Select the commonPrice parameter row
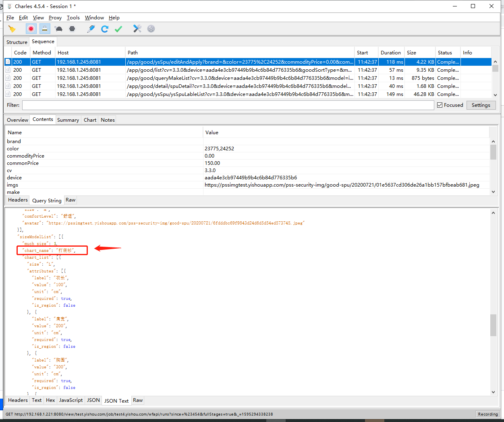 [x=247, y=163]
